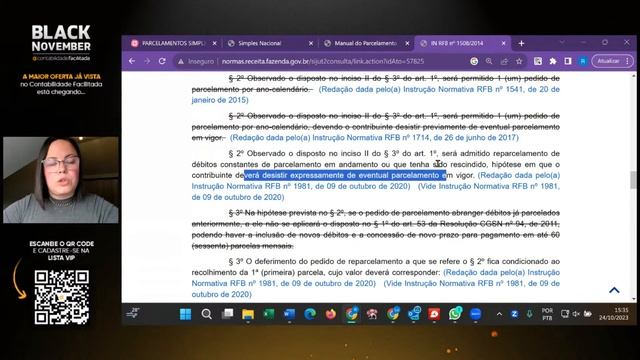Viewport: 640px width, 360px height.
Task: Expand hidden system tray icons chevron
Action: coord(499,314)
